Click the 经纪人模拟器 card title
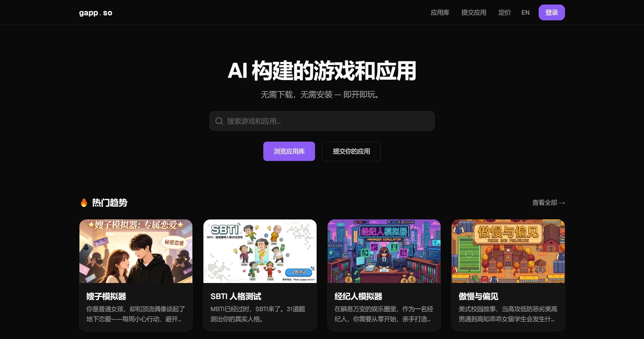The image size is (644, 339). 358,296
